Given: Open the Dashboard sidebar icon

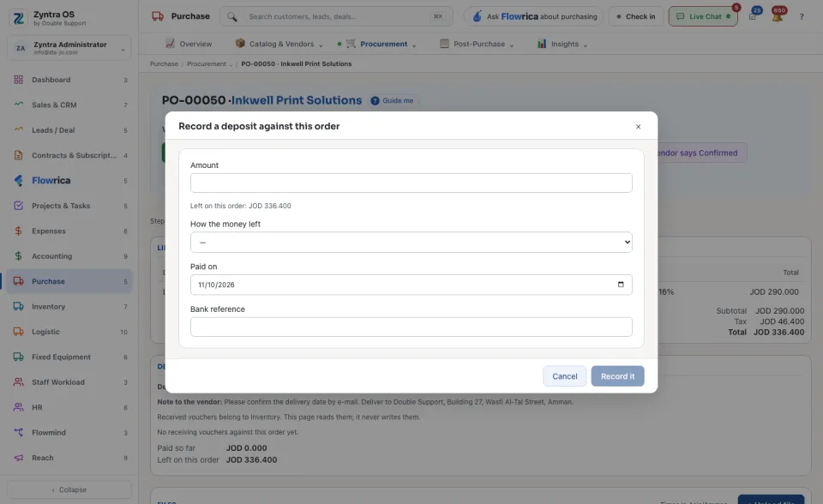Looking at the screenshot, I should 18,80.
